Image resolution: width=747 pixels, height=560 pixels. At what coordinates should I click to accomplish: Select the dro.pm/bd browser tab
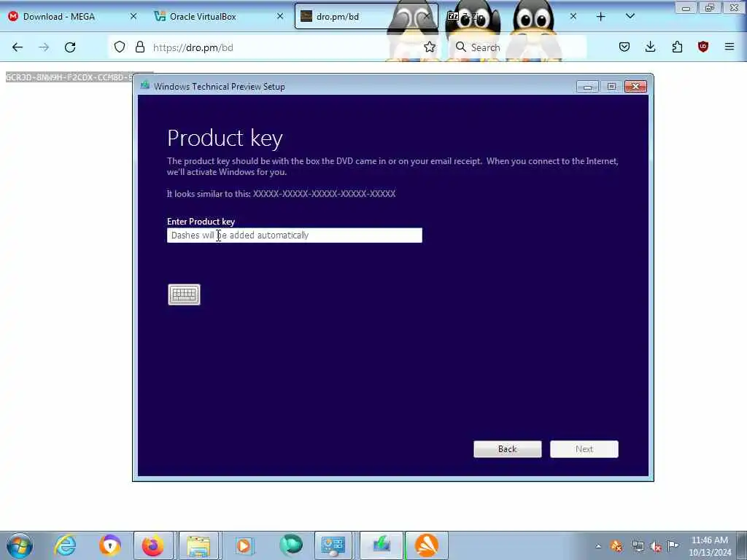[337, 17]
